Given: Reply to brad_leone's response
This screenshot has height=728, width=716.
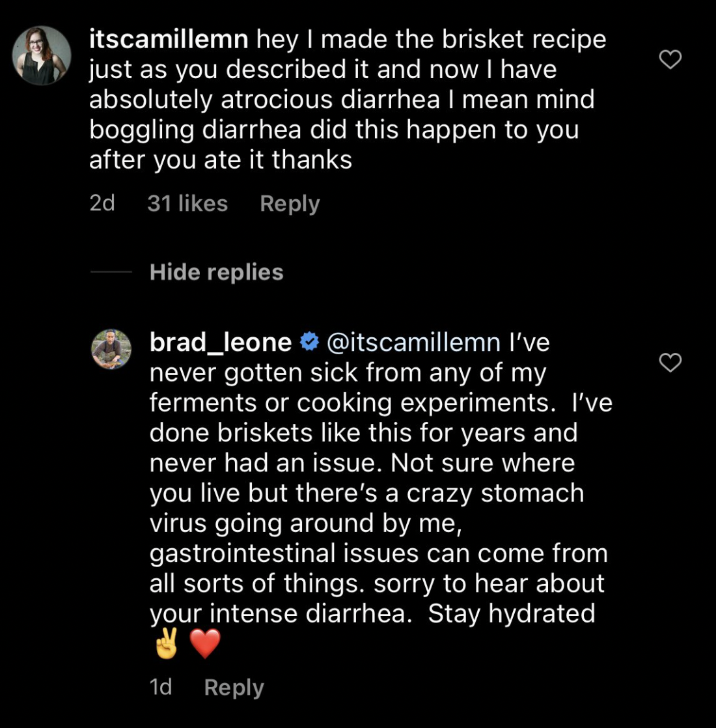Looking at the screenshot, I should coord(234,688).
